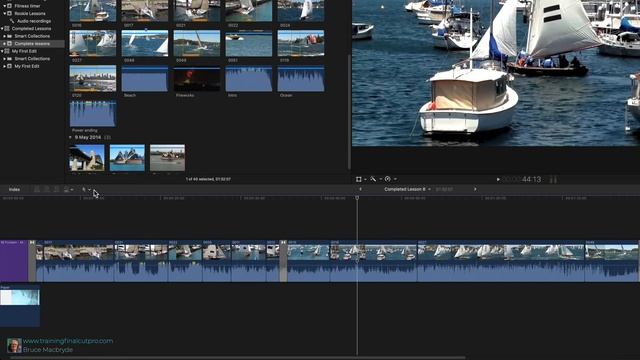Play the viewer from the playhead
This screenshot has width=640, height=360.
pos(498,179)
